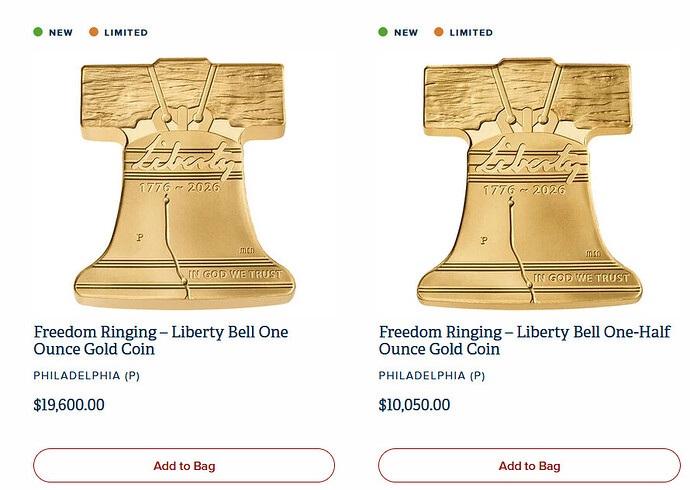Click Philadelphia (P) under One Ounce coin

pyautogui.click(x=87, y=376)
